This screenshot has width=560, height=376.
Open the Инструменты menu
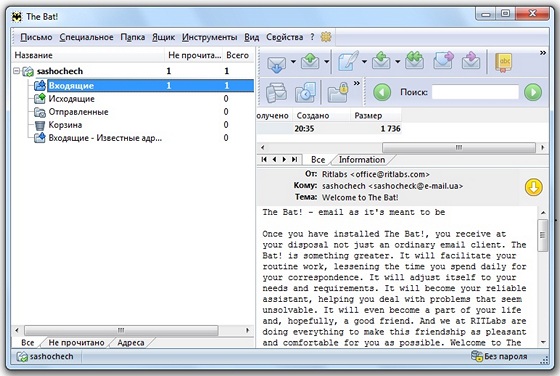click(x=209, y=37)
